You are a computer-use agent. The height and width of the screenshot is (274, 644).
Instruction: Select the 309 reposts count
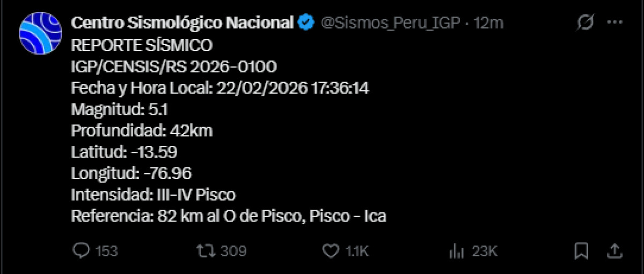click(233, 251)
